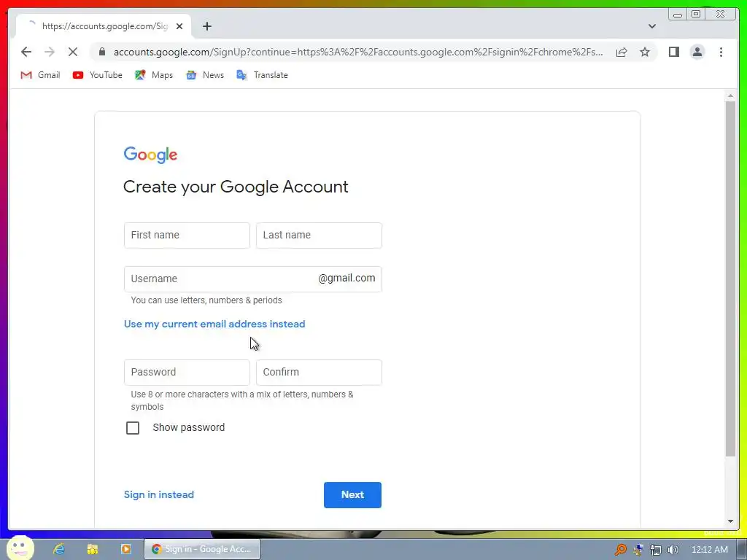Open the Translate bookmark
The height and width of the screenshot is (560, 747).
(263, 75)
